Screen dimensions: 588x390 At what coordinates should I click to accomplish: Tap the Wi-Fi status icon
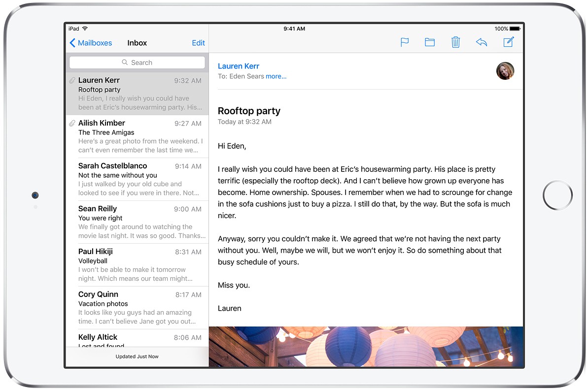[x=85, y=29]
